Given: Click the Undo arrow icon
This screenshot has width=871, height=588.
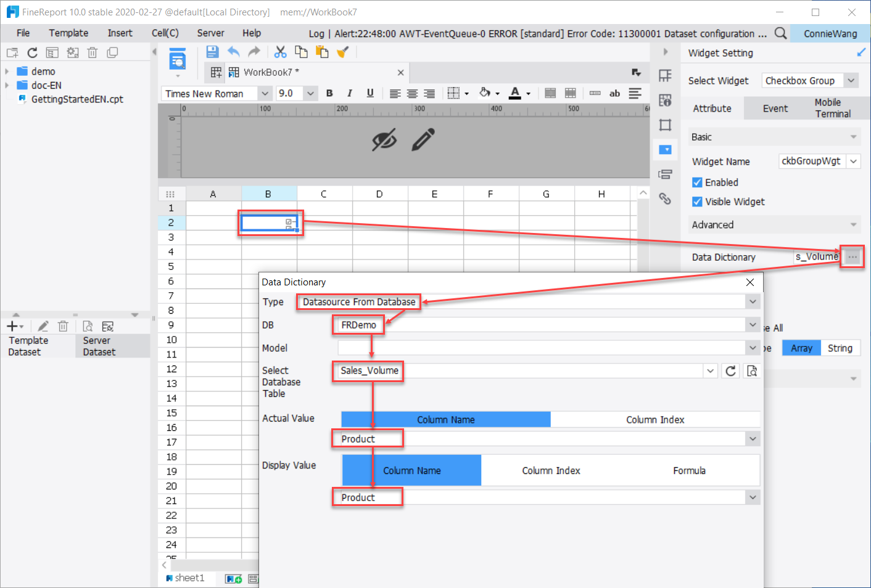Looking at the screenshot, I should pyautogui.click(x=234, y=52).
